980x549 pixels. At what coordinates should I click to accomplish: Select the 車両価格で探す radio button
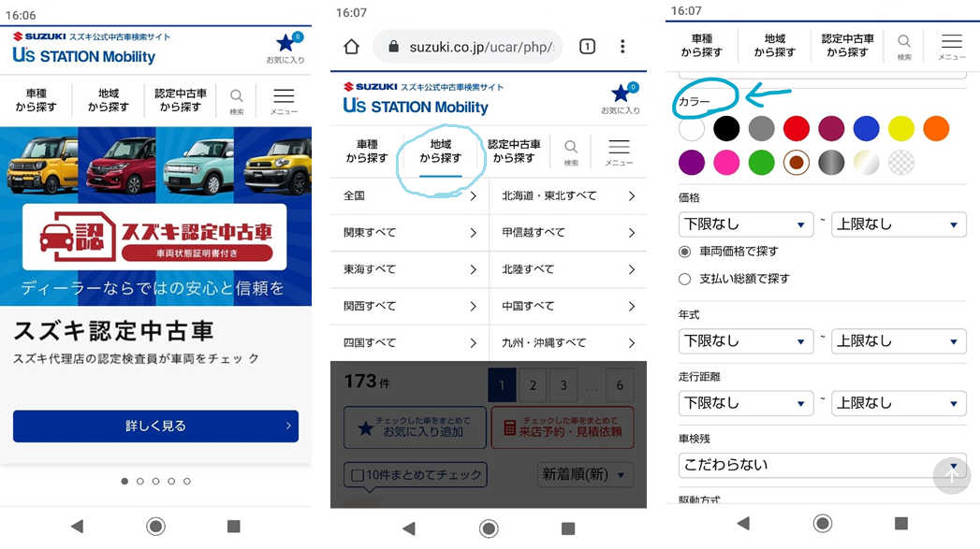(x=685, y=252)
